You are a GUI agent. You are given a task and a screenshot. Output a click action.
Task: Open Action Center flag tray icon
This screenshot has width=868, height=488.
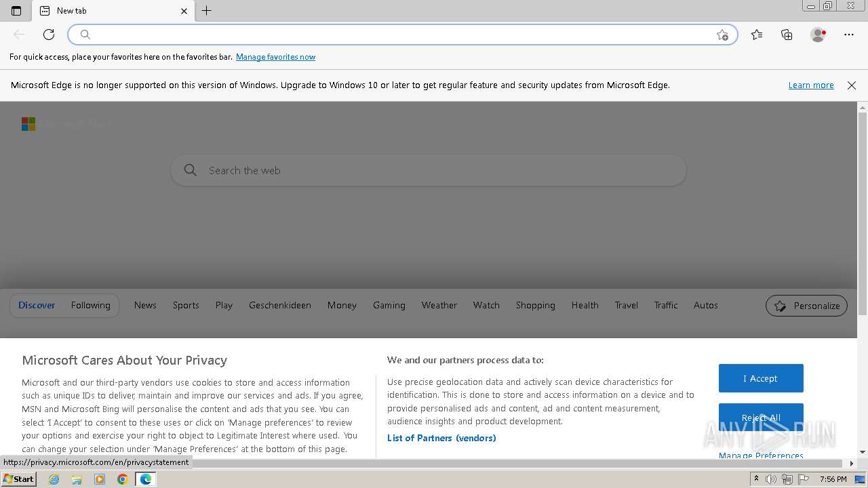[x=802, y=479]
